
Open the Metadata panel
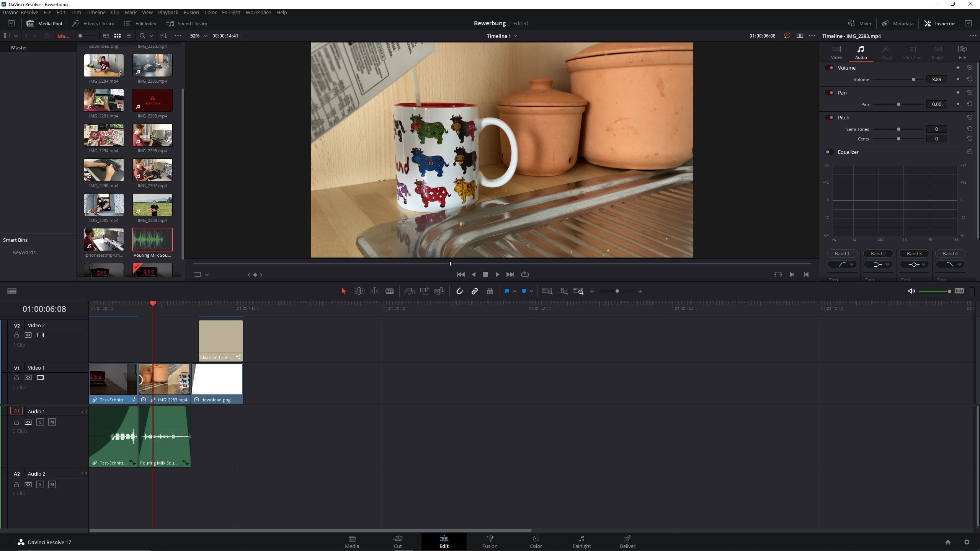(897, 23)
